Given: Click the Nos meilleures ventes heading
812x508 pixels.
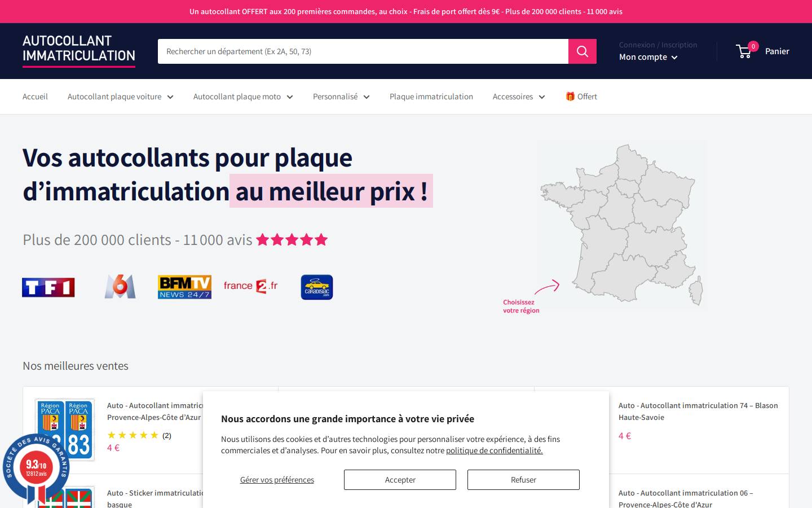Looking at the screenshot, I should click(x=76, y=366).
